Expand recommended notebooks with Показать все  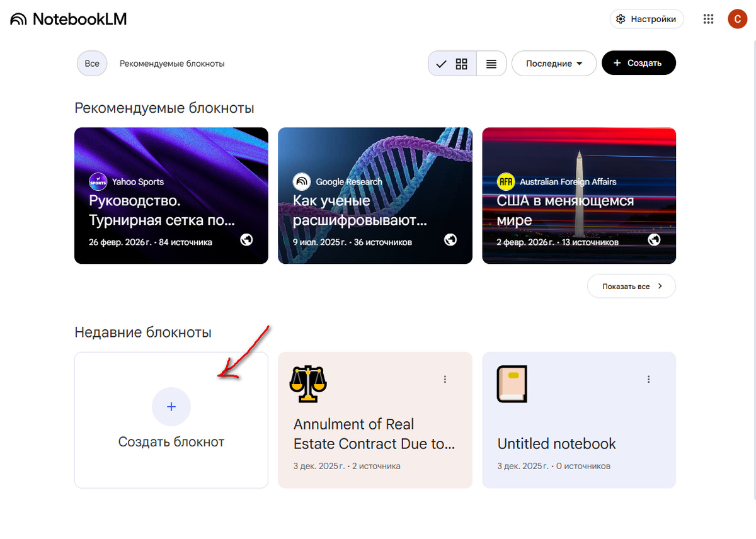[x=631, y=286]
